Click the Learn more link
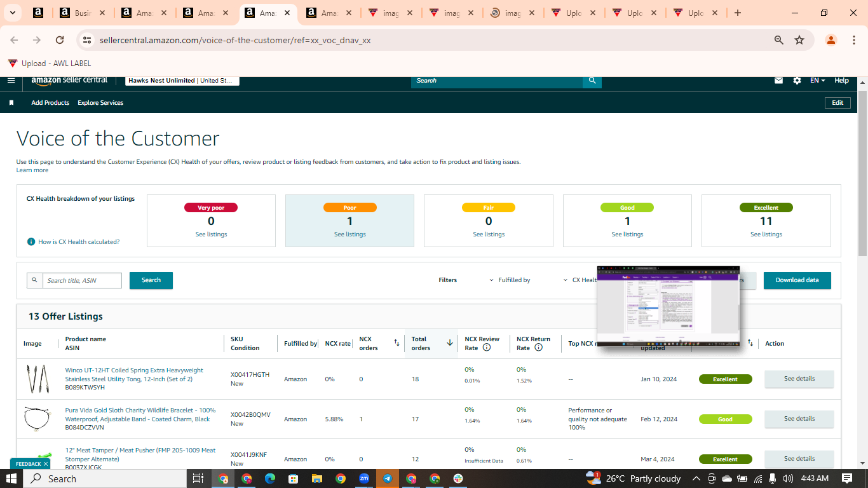Image resolution: width=868 pixels, height=488 pixels. tap(32, 170)
